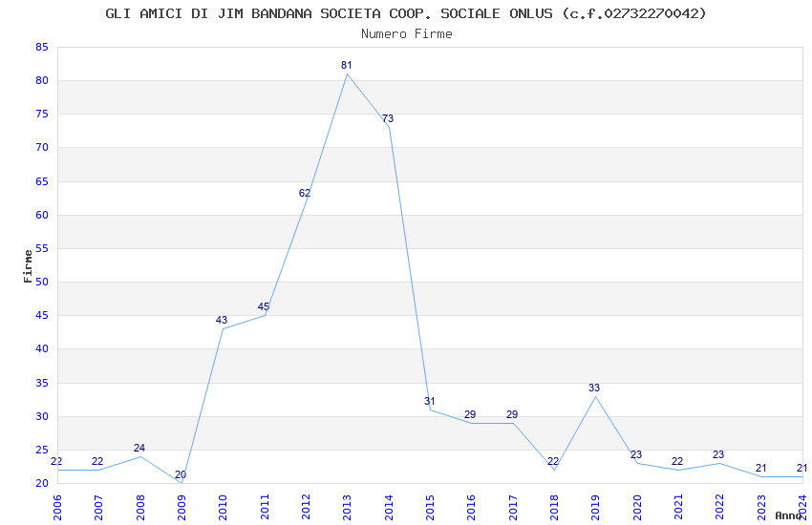Click the y-axis value 85
The width and height of the screenshot is (812, 525).
(x=42, y=47)
